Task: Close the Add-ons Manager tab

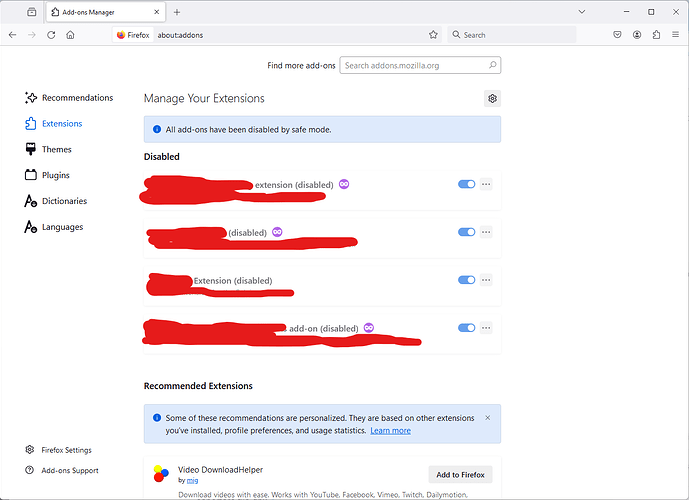Action: click(156, 12)
